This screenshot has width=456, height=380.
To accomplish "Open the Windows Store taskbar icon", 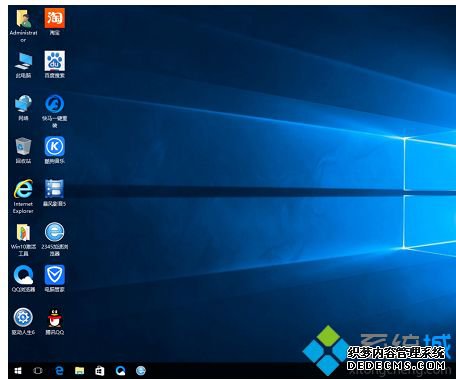I will click(x=100, y=371).
